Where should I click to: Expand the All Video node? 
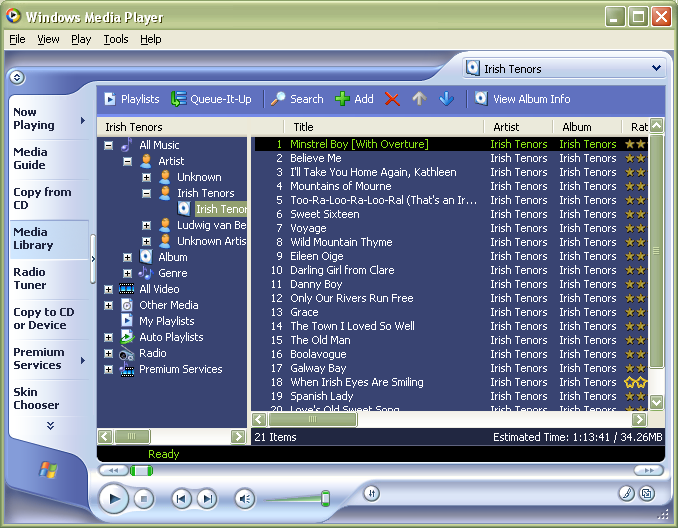pyautogui.click(x=109, y=289)
